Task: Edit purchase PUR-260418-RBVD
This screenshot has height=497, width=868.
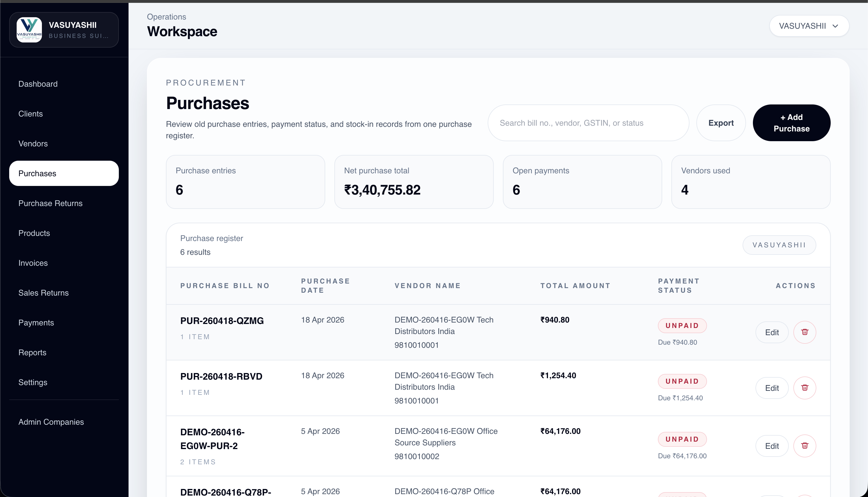Action: 772,388
